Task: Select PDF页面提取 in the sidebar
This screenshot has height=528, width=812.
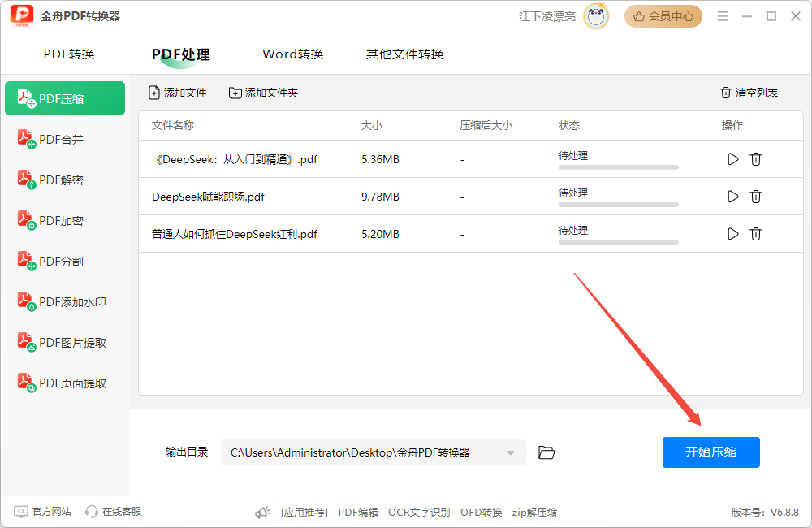Action: 65,383
